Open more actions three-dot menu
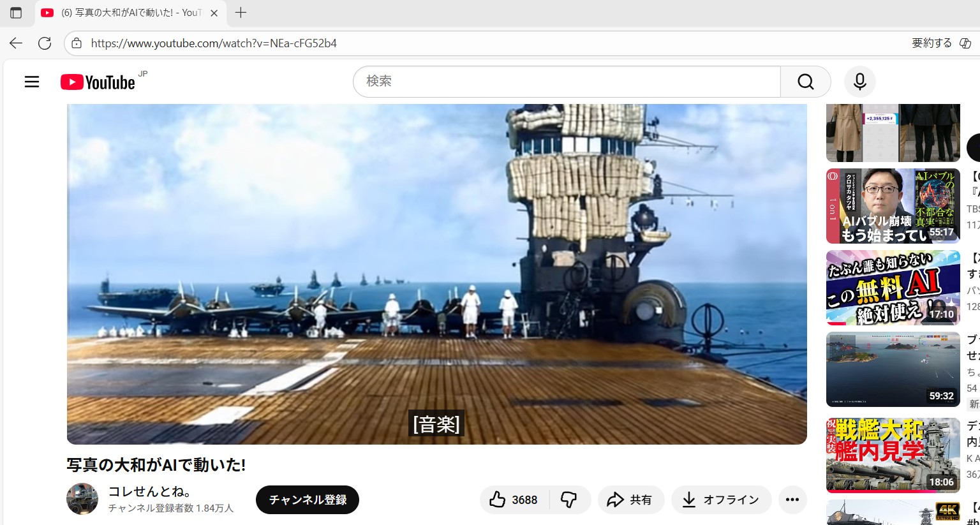This screenshot has height=525, width=980. (x=792, y=499)
